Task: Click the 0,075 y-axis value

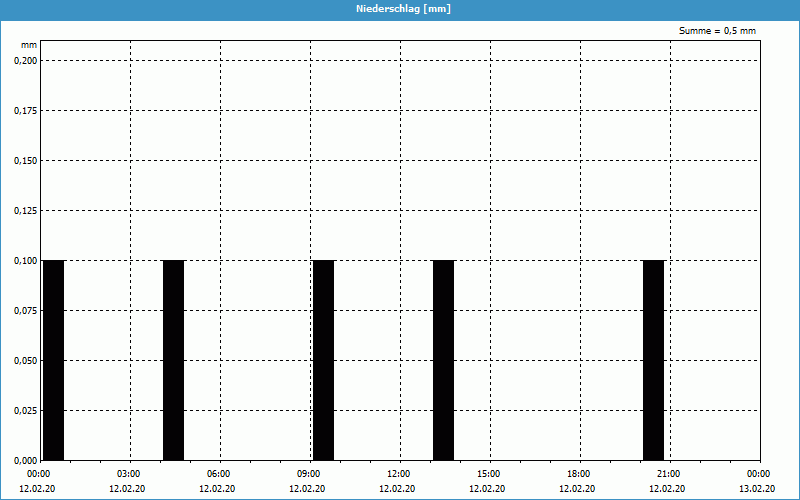Action: point(24,311)
